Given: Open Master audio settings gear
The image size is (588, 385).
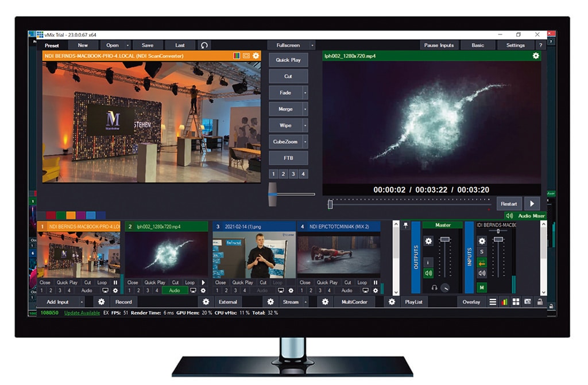Looking at the screenshot, I should (x=428, y=242).
